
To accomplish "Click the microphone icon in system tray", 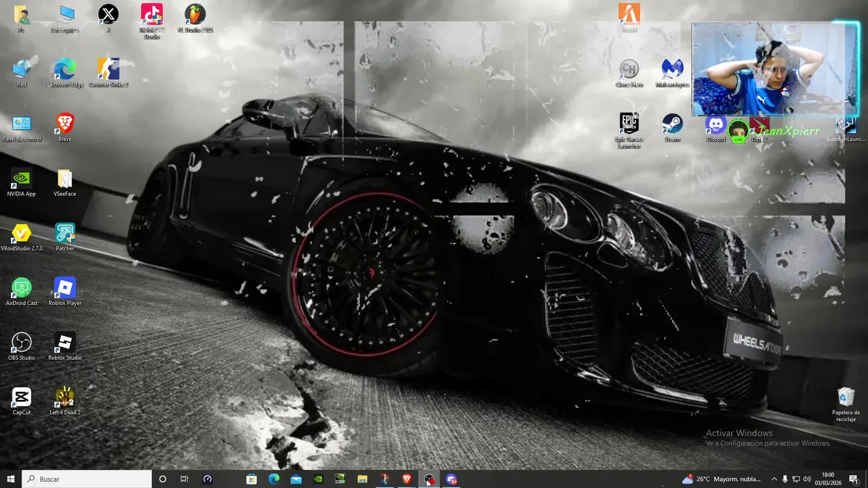I will pos(785,479).
